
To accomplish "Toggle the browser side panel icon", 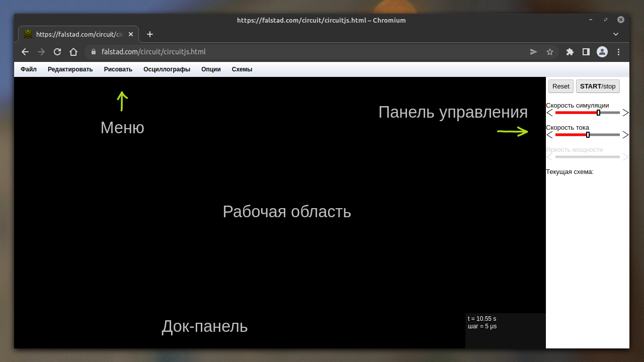I will [x=586, y=52].
